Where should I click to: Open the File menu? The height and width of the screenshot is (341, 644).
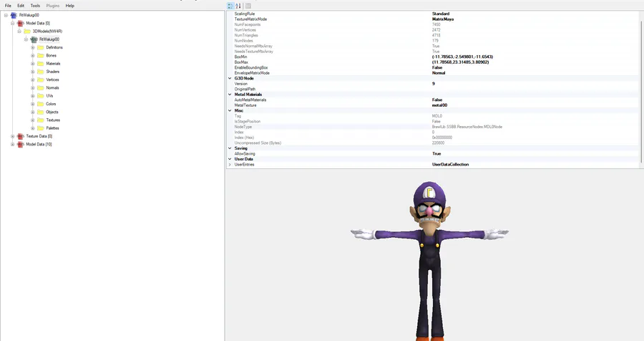8,6
